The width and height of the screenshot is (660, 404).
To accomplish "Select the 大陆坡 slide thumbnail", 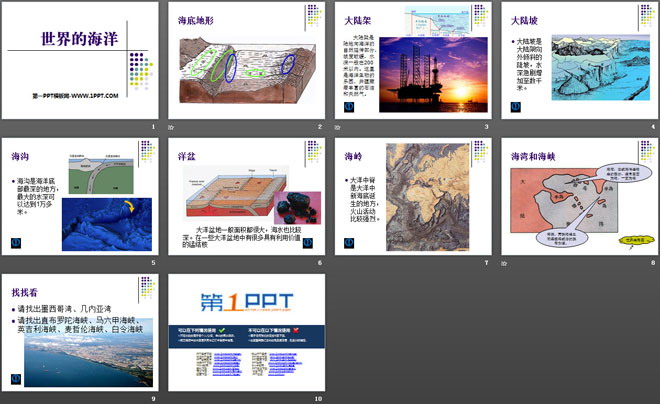I will click(x=580, y=60).
